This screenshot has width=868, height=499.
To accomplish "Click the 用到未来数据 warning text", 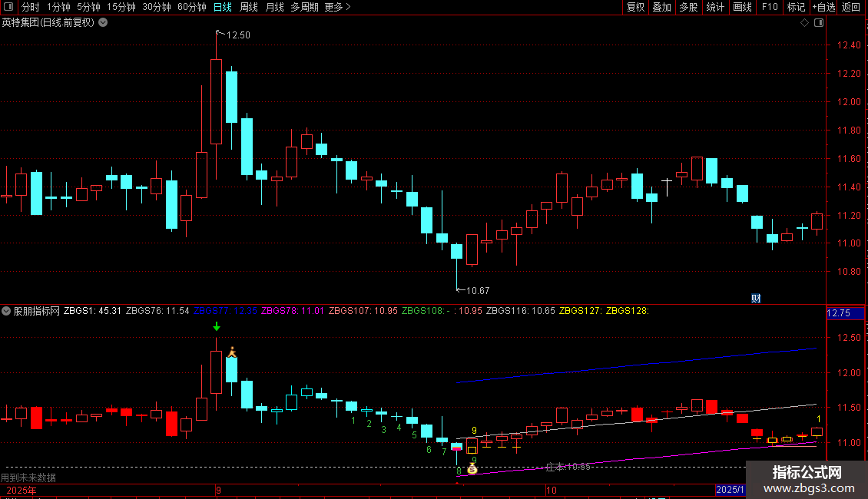I will [28, 478].
